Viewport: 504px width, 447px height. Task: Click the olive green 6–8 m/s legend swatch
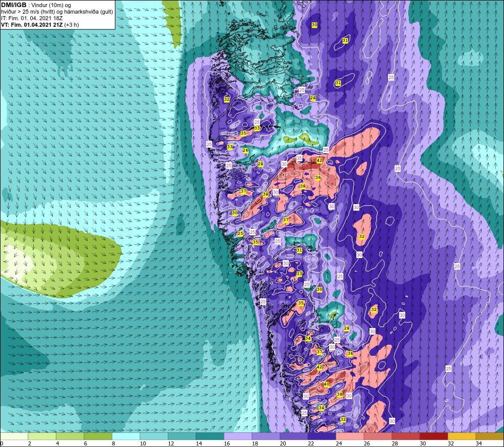pyautogui.click(x=98, y=436)
